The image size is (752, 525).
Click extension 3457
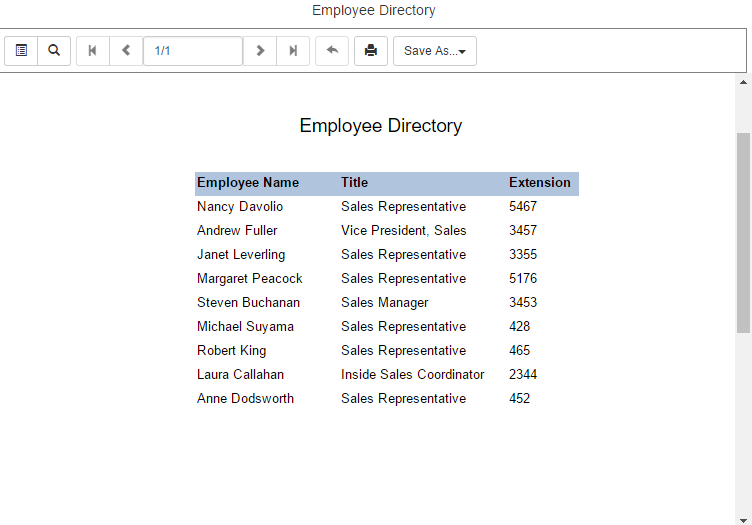click(523, 231)
